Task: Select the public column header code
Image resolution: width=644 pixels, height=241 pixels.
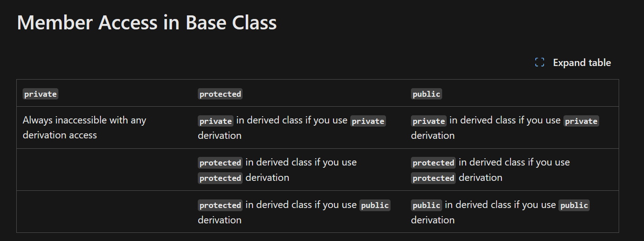Action: (426, 94)
